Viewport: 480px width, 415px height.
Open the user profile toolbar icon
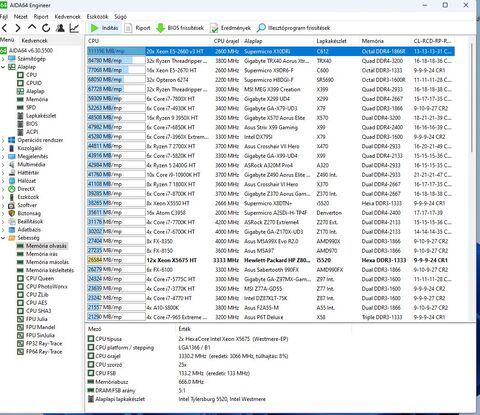[60, 28]
